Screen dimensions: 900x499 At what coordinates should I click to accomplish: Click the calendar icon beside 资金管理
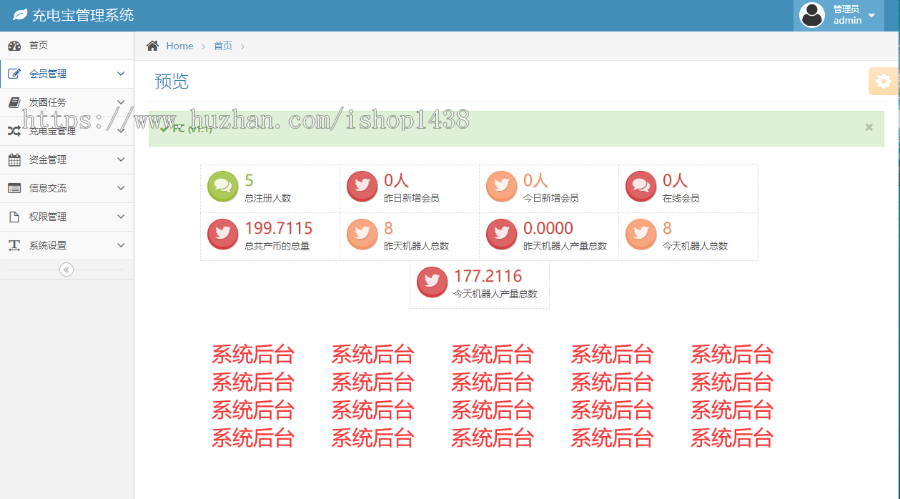(x=14, y=160)
